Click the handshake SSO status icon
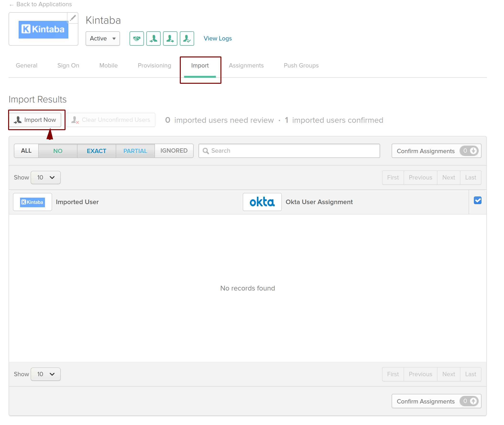Image resolution: width=504 pixels, height=425 pixels. pyautogui.click(x=137, y=38)
